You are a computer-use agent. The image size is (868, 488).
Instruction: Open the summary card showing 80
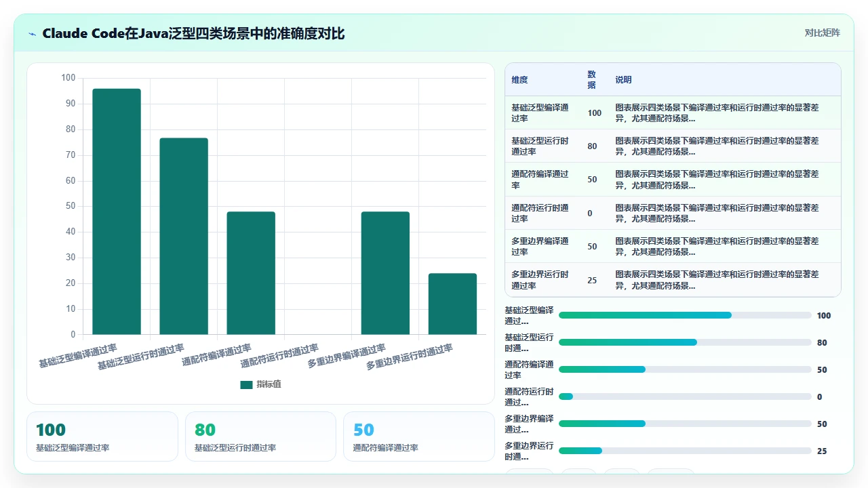(260, 436)
